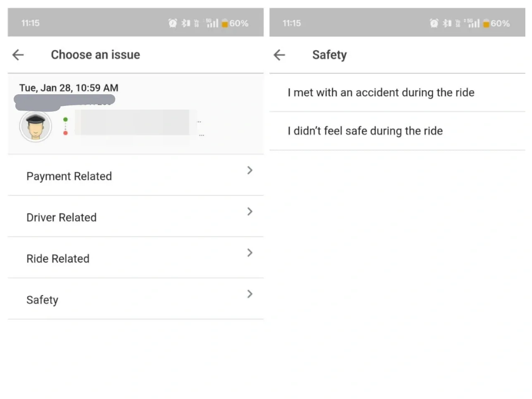The image size is (532, 399).
Task: Tap the ride date Tue, Jan 28 entry
Action: (x=69, y=88)
